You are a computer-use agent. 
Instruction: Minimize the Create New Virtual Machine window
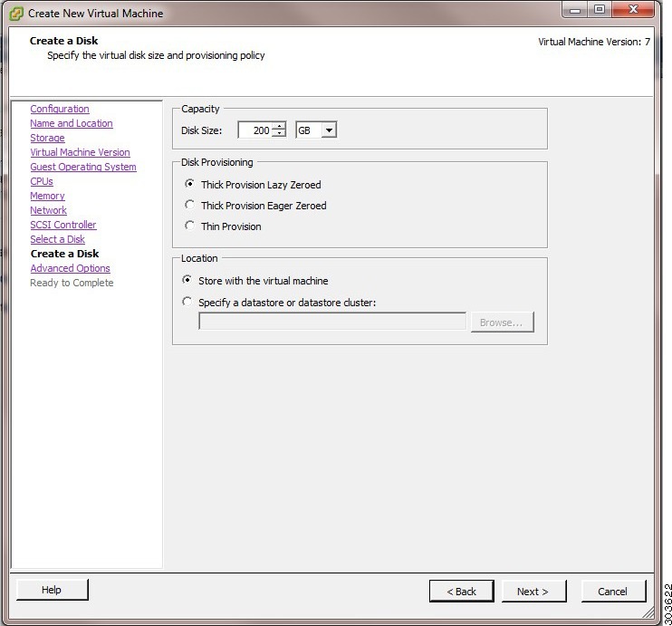pyautogui.click(x=575, y=9)
